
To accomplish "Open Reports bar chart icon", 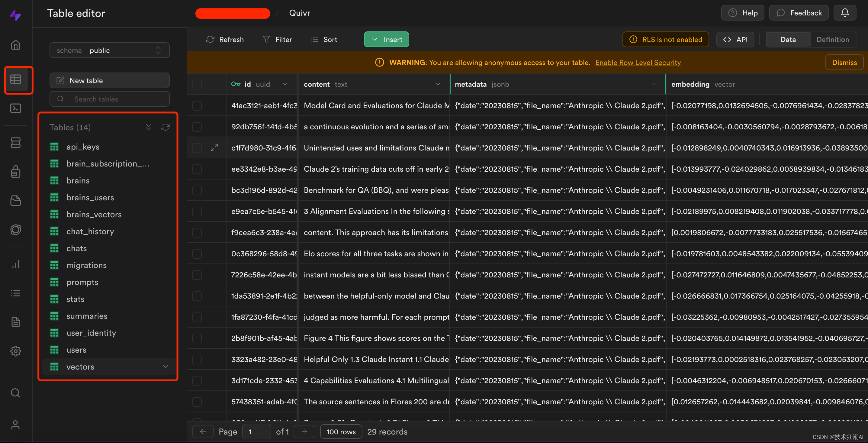I will (15, 264).
